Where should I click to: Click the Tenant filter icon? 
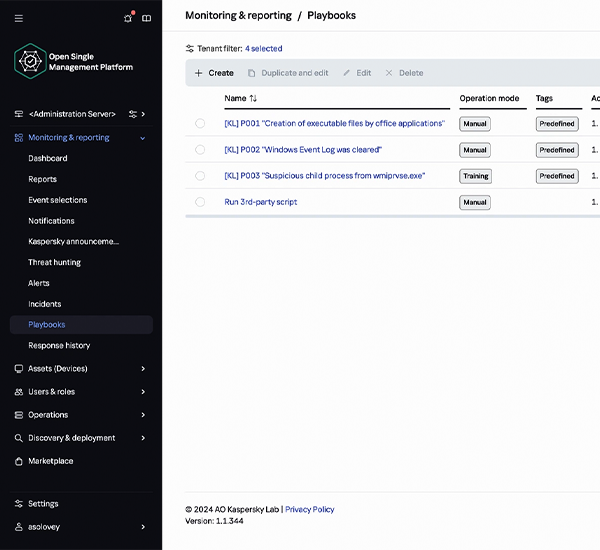(189, 49)
